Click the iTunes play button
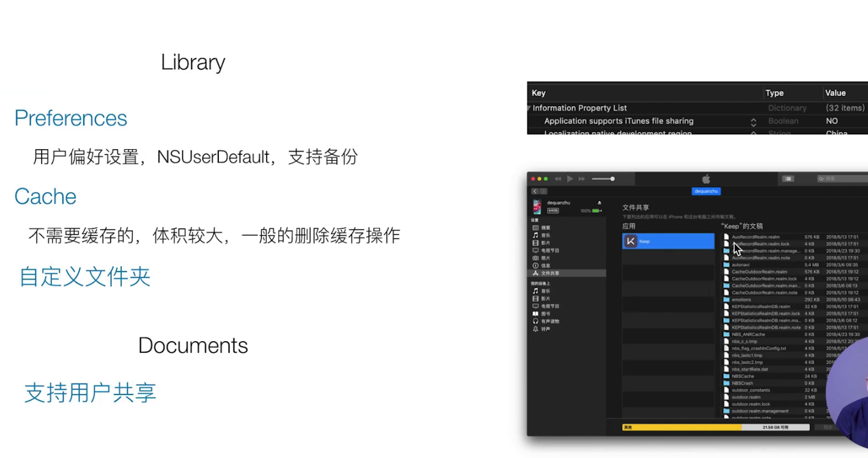This screenshot has height=458, width=868. 570,179
